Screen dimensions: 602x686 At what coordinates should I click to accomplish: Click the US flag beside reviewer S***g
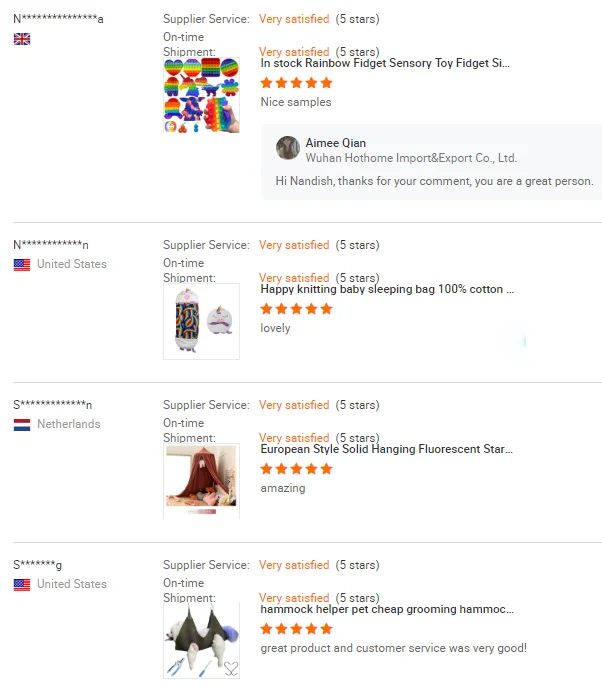click(22, 585)
